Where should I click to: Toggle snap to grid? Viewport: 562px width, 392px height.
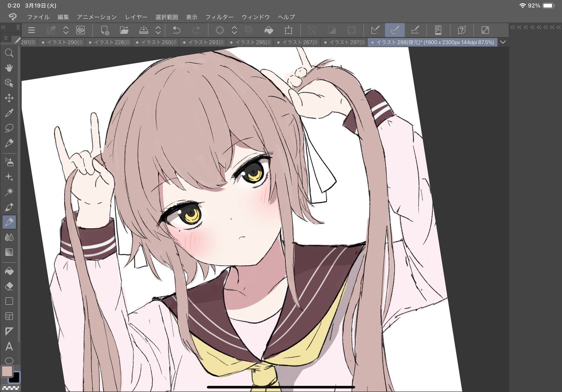(415, 30)
